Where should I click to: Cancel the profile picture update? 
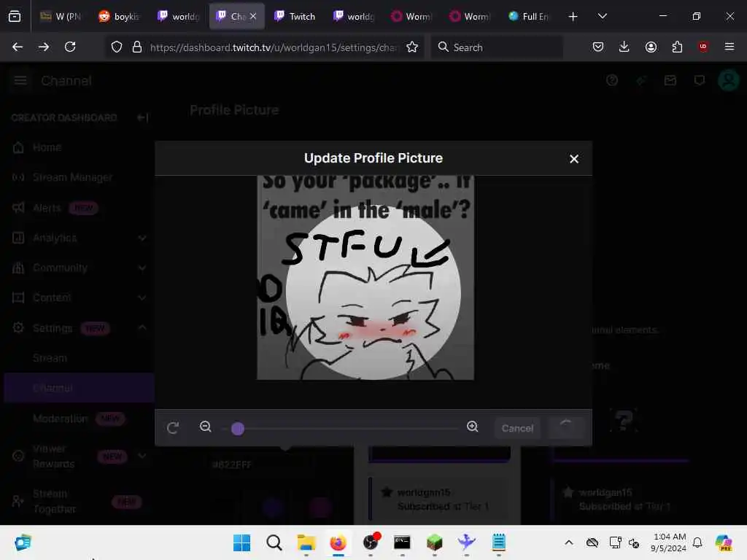pyautogui.click(x=517, y=428)
